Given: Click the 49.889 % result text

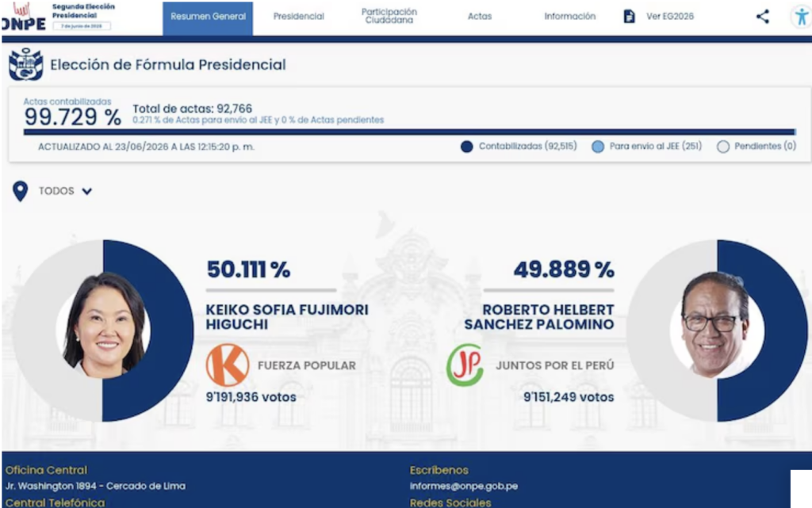Looking at the screenshot, I should (564, 269).
